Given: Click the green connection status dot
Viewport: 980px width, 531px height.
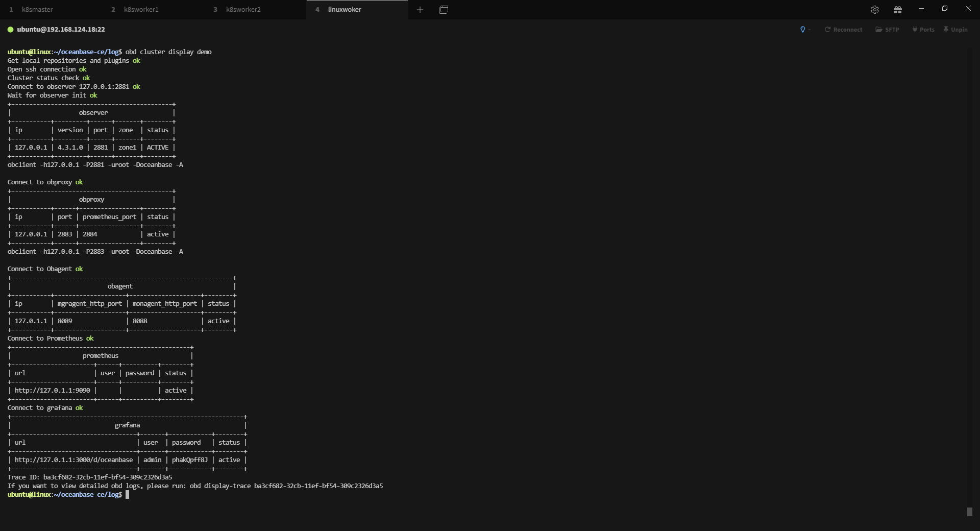Looking at the screenshot, I should pyautogui.click(x=10, y=30).
